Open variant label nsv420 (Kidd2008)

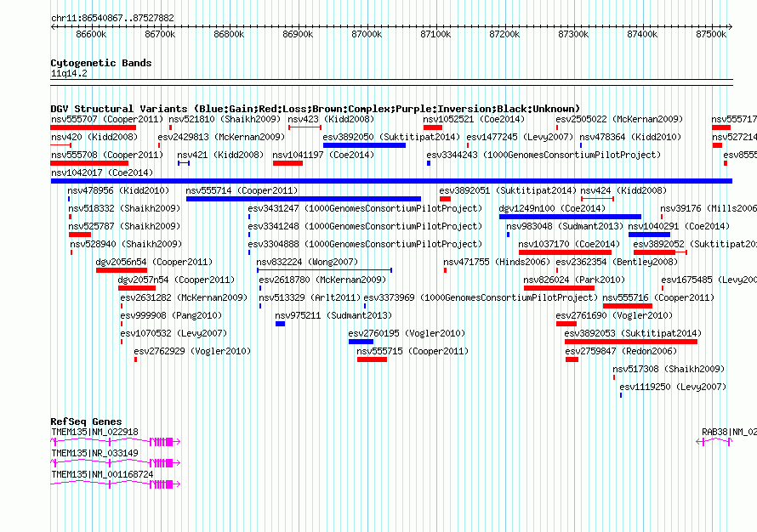coord(94,137)
